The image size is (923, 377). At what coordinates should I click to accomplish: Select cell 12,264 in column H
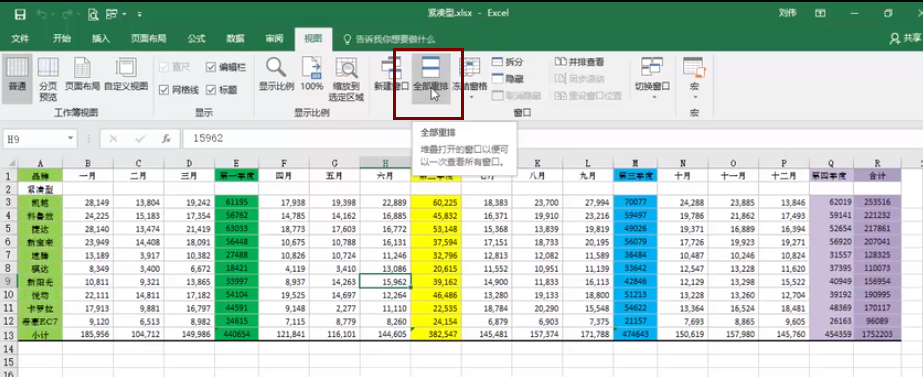point(386,295)
